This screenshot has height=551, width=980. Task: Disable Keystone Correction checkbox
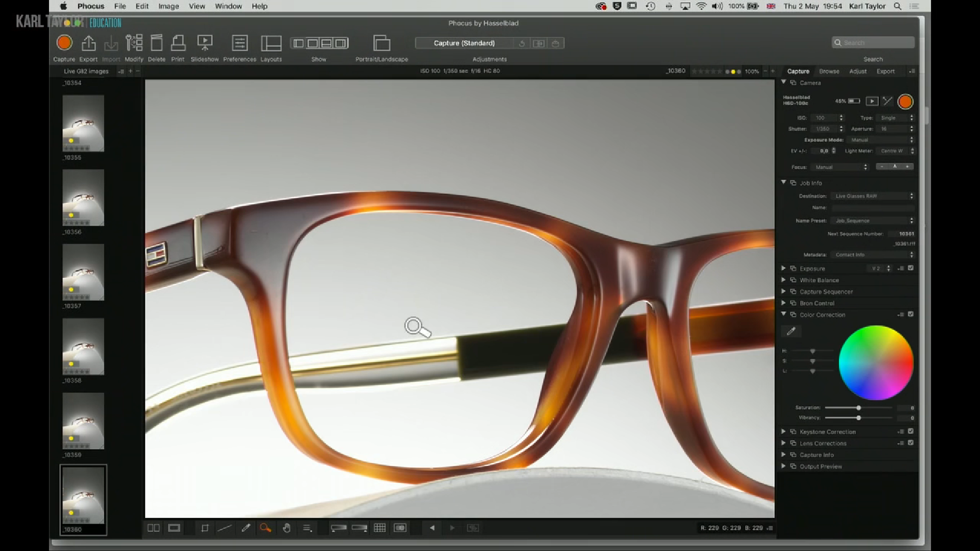coord(911,431)
